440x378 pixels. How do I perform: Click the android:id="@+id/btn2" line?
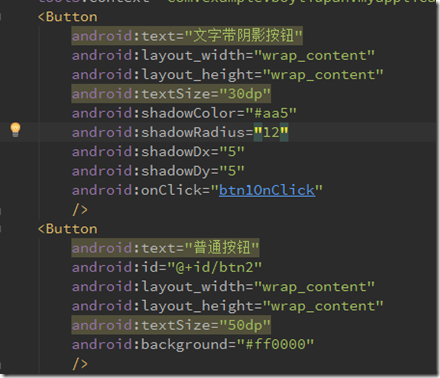tap(167, 267)
